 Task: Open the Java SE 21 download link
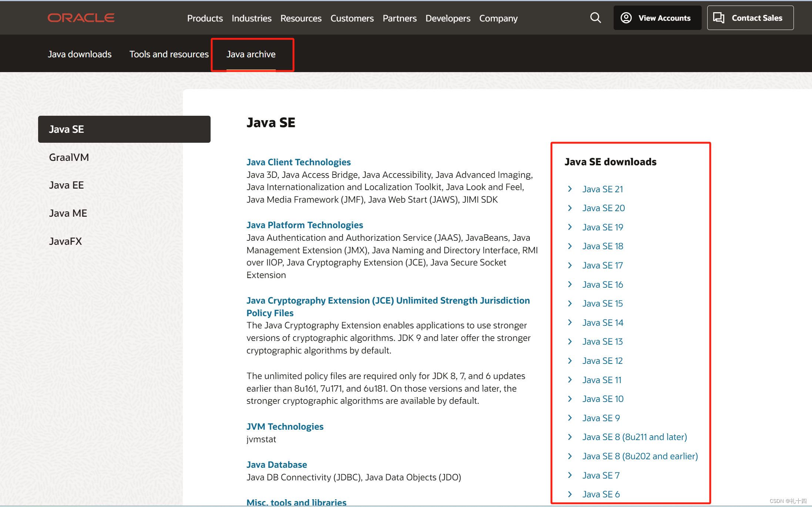(603, 189)
